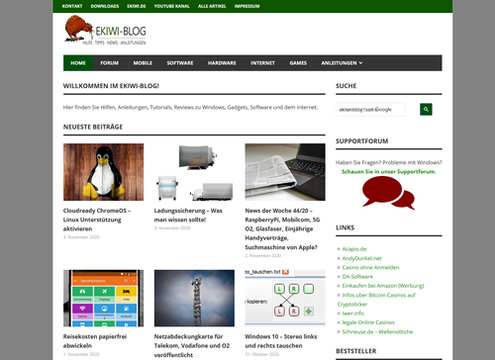The height and width of the screenshot is (360, 495).
Task: Click the eKiwi-Blog kiwi bird logo
Action: tap(105, 30)
